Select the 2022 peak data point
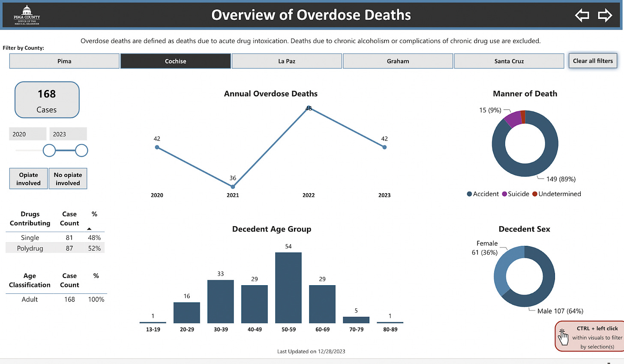 point(309,108)
